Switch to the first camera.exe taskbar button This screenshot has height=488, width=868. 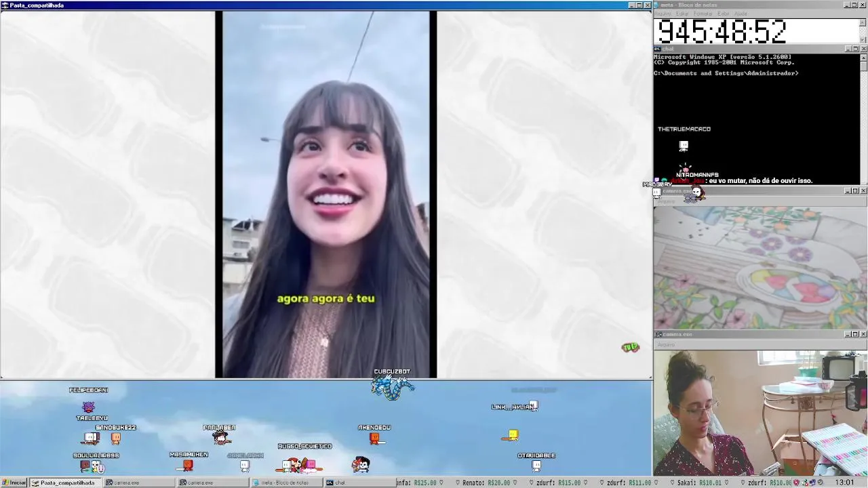coord(138,483)
